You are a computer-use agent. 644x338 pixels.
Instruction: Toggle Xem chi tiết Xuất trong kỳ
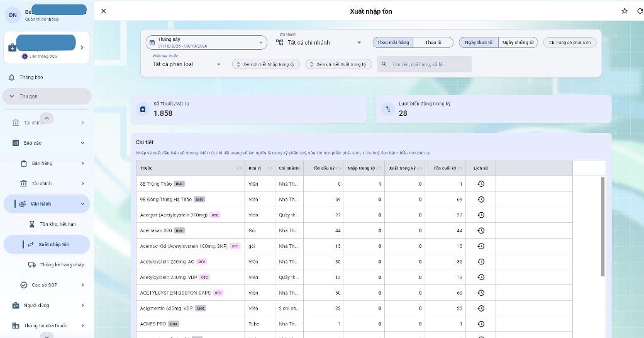[x=338, y=64]
